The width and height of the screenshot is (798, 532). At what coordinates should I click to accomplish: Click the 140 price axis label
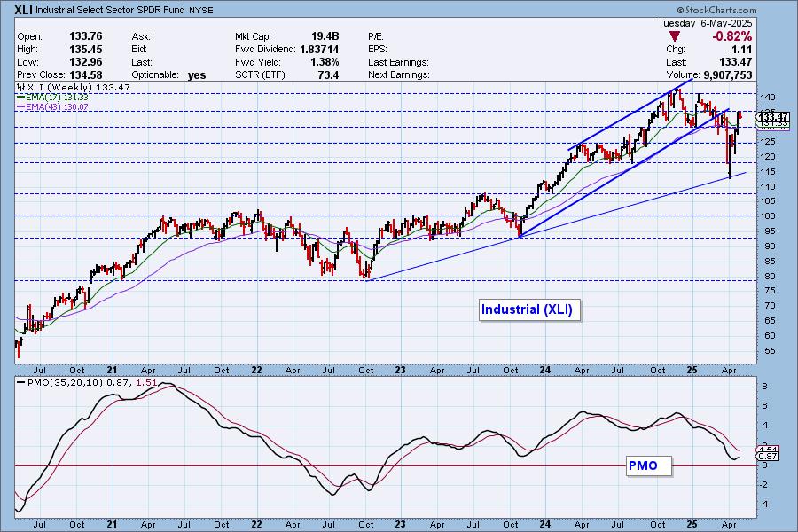pyautogui.click(x=769, y=98)
